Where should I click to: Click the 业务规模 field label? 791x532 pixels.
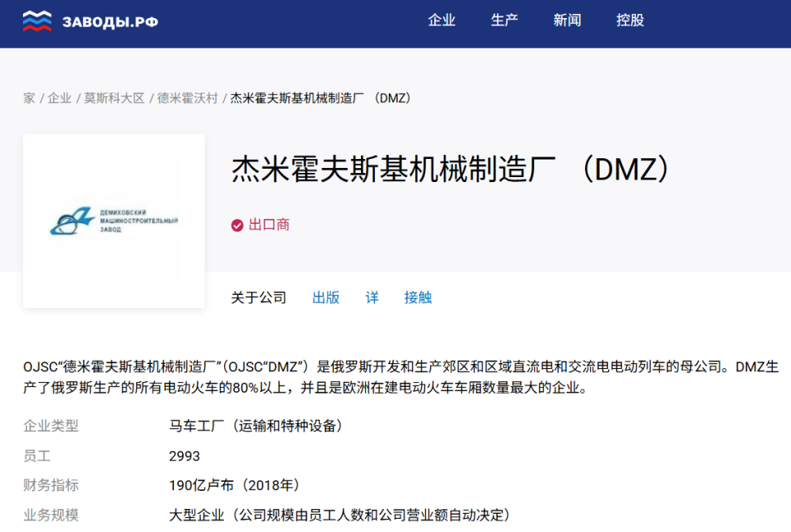(51, 515)
